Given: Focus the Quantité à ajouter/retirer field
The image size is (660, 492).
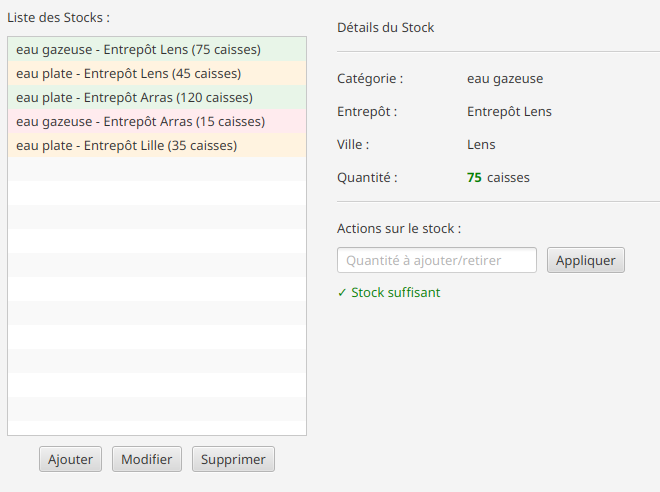Looking at the screenshot, I should coord(436,260).
